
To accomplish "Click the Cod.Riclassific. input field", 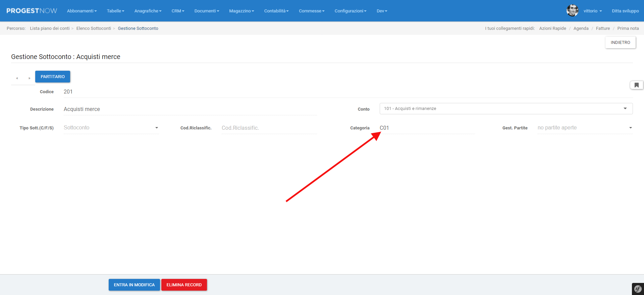I will coord(269,128).
